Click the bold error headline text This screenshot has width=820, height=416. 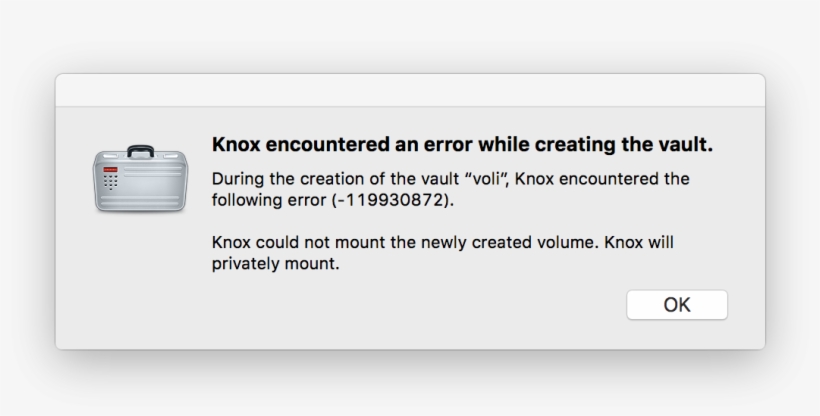pos(462,145)
